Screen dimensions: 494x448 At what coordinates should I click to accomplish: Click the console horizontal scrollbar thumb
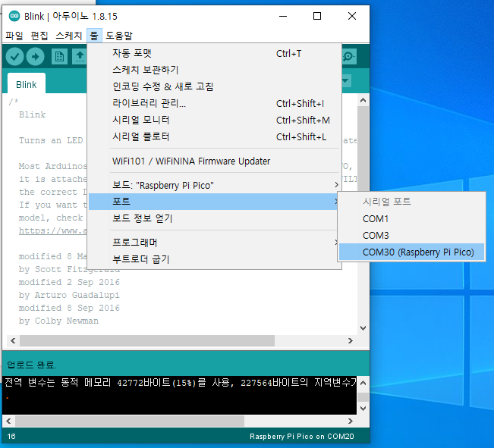[130, 421]
